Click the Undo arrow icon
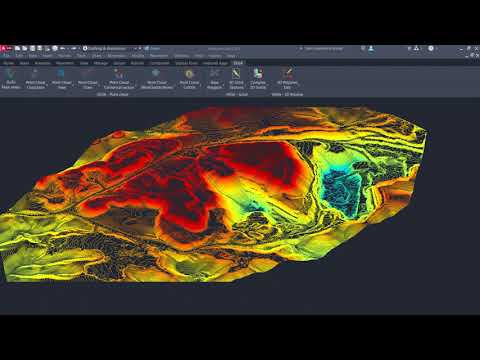 point(62,49)
